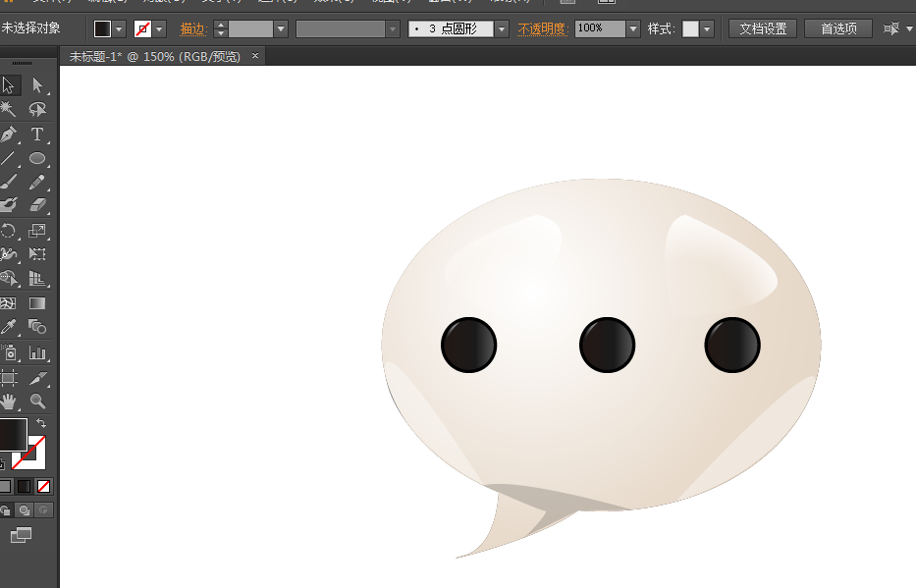916x588 pixels.
Task: Open stroke weight dropdown arrow
Action: pyautogui.click(x=281, y=28)
